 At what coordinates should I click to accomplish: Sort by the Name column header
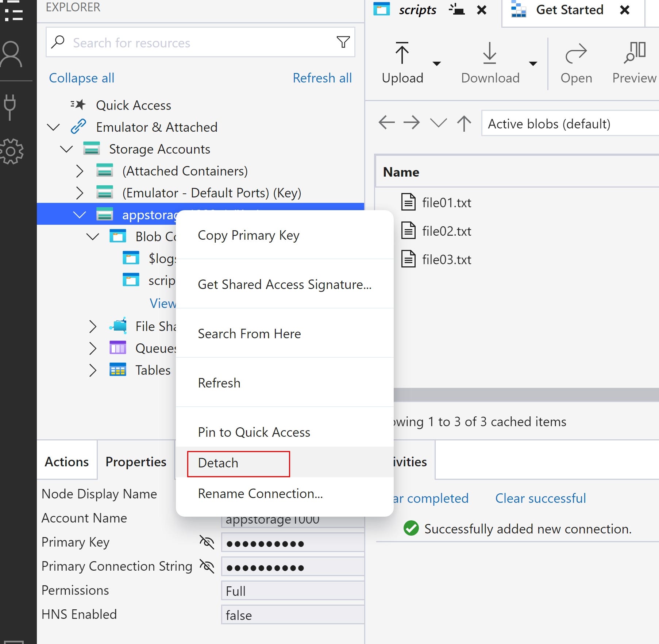point(401,172)
